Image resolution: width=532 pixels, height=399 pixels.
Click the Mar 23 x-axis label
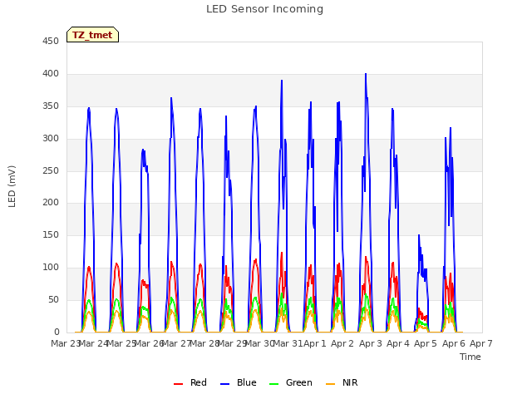[x=65, y=343]
